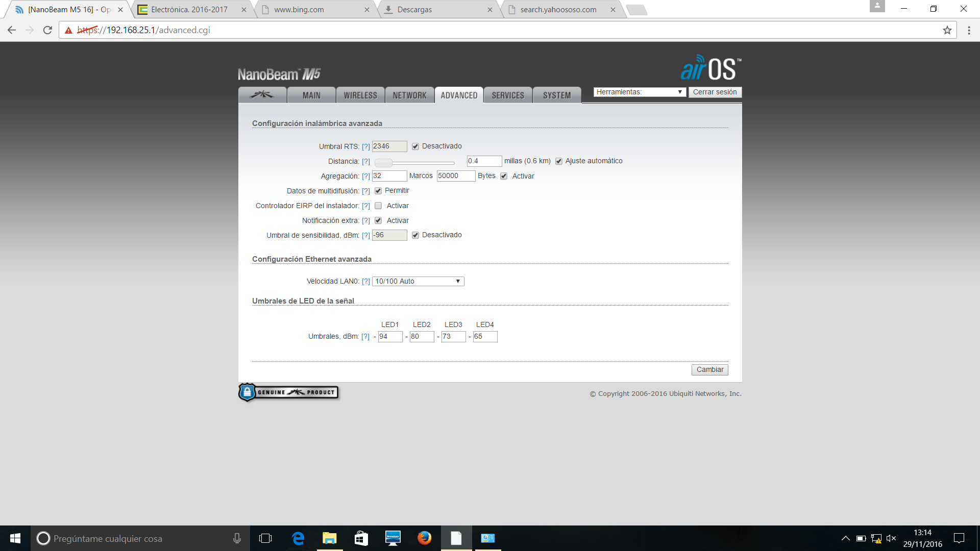Viewport: 980px width, 551px height.
Task: Toggle Umbral RTS Desactivado checkbox
Action: [415, 146]
